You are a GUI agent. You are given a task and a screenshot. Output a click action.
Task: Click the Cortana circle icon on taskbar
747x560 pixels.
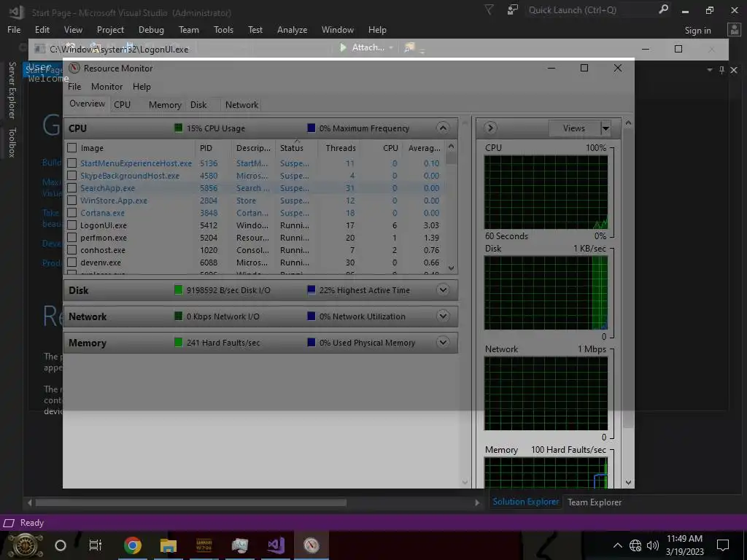[x=61, y=545]
